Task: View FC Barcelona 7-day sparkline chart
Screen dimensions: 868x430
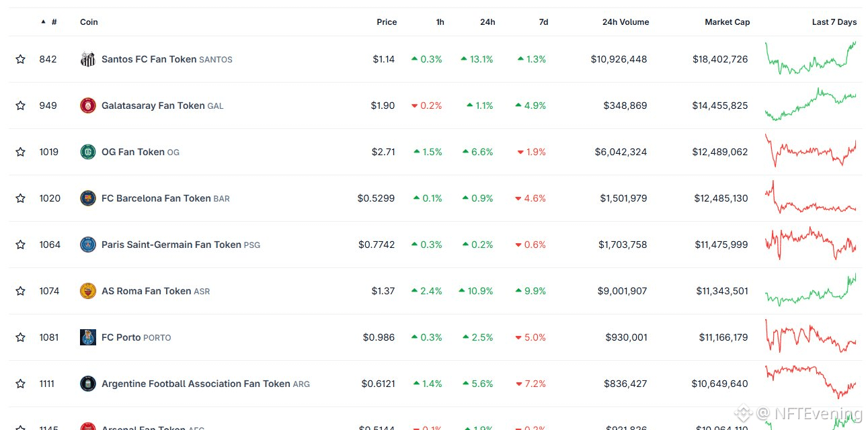Action: [x=811, y=197]
